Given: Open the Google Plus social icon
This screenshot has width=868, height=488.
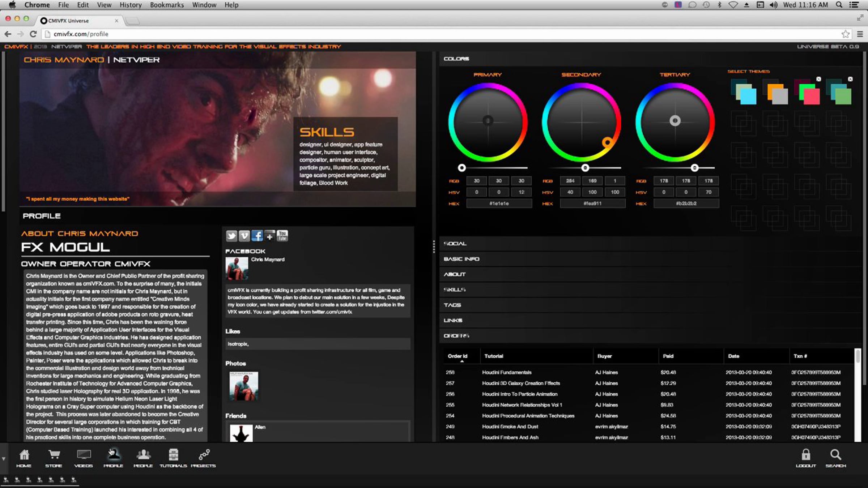Looking at the screenshot, I should 270,236.
